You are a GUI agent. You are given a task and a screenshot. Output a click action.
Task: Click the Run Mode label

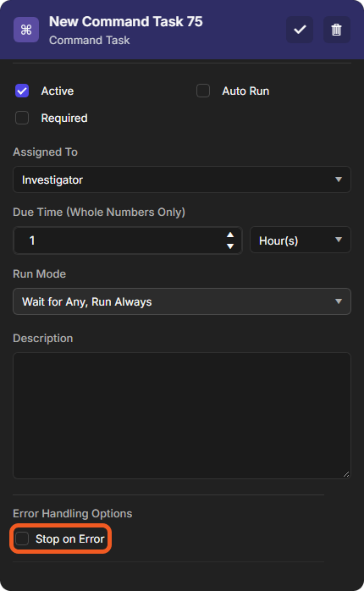(x=39, y=273)
